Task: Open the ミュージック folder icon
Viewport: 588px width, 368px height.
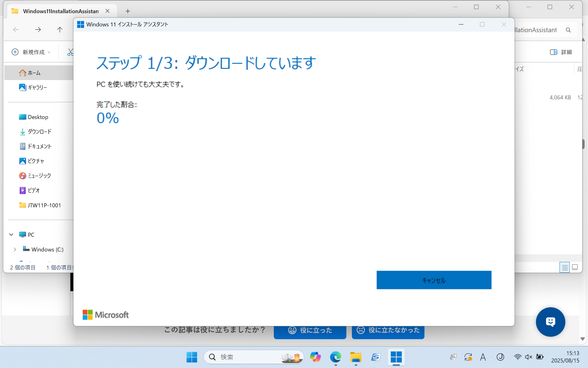Action: point(23,176)
